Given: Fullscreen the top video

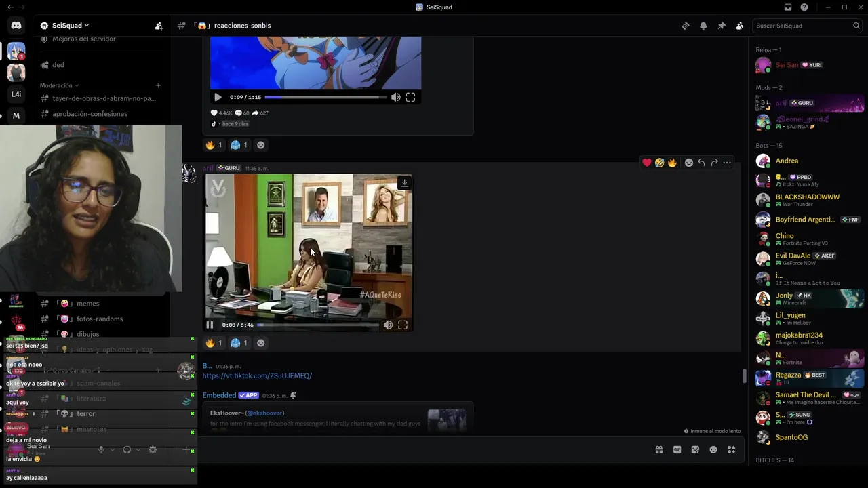Looking at the screenshot, I should [x=410, y=97].
